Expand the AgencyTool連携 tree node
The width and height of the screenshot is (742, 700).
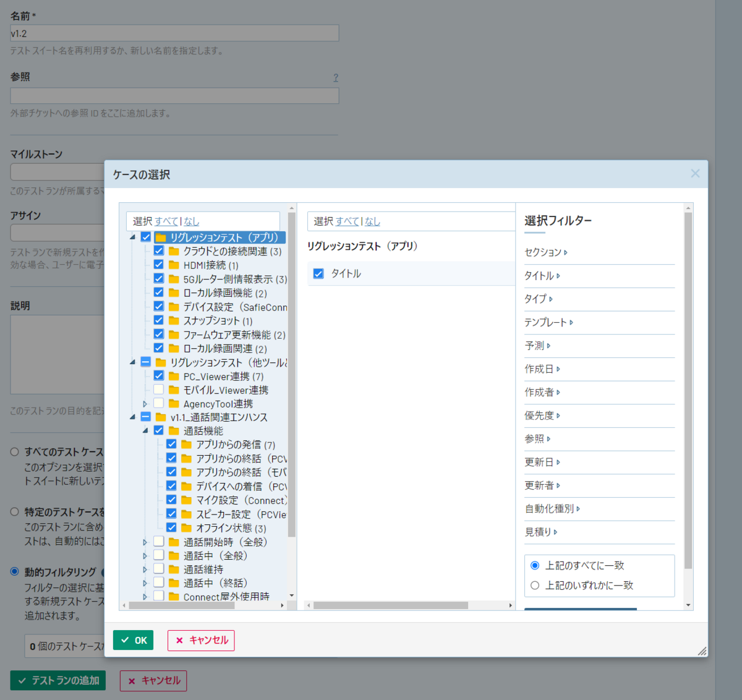point(145,404)
